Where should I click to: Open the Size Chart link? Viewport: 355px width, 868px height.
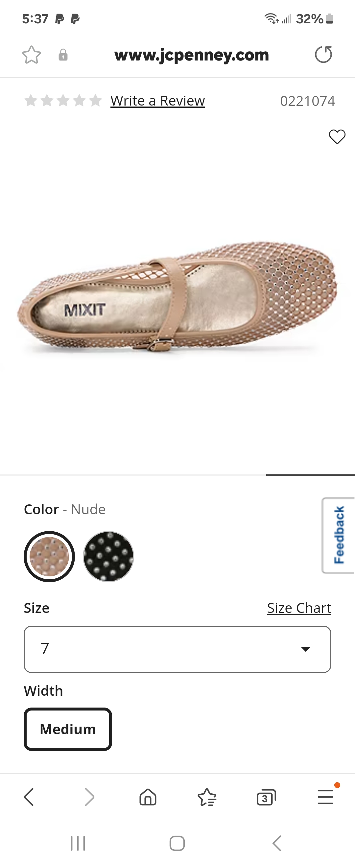(x=299, y=608)
